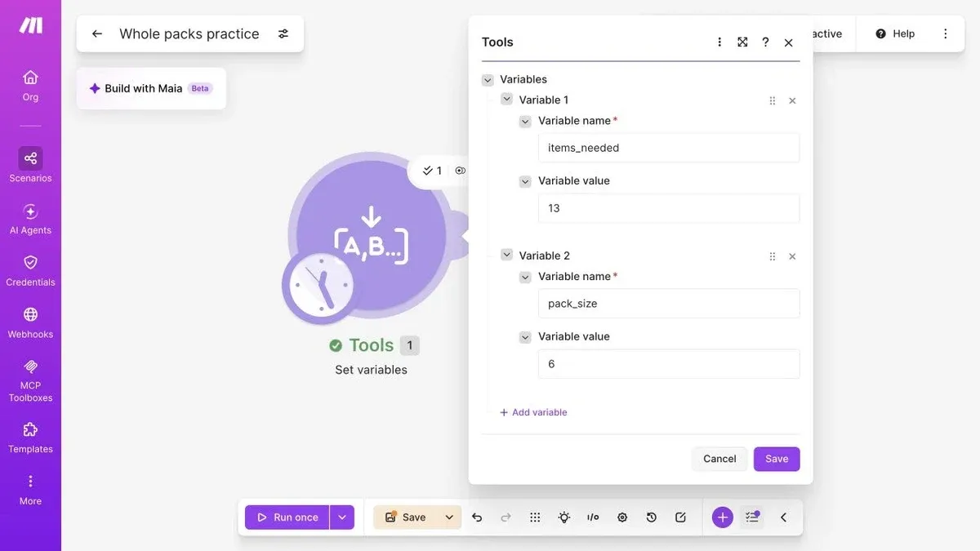Open scenario settings sliders icon
The height and width of the screenshot is (551, 980).
283,33
